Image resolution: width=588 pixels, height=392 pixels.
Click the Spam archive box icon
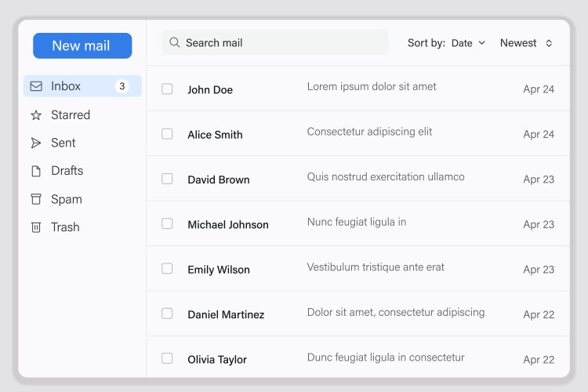pyautogui.click(x=36, y=199)
